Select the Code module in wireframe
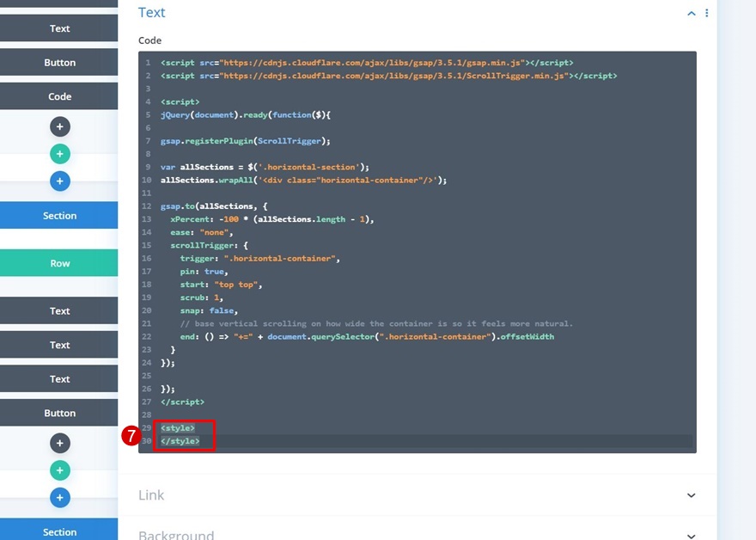This screenshot has height=540, width=756. point(58,96)
